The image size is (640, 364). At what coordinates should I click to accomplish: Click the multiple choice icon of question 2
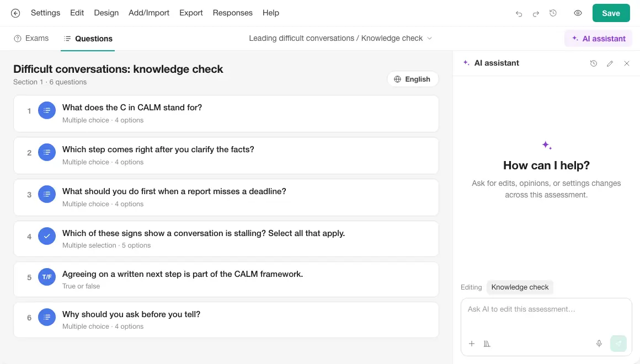click(x=47, y=153)
